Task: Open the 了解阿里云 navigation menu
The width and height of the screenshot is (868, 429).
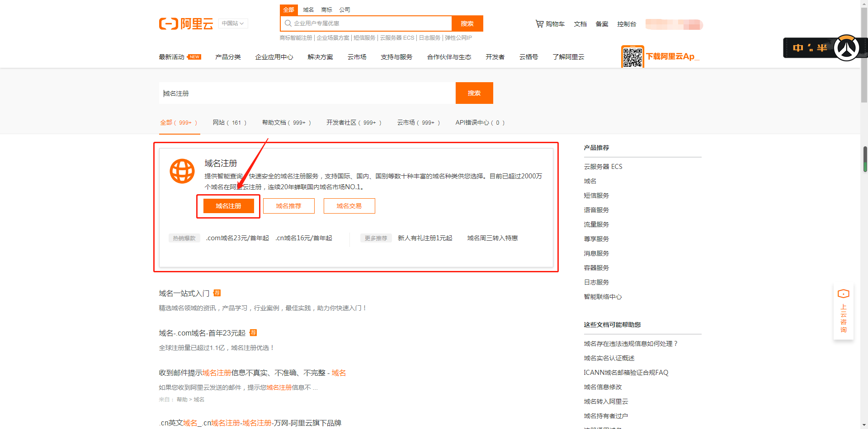Action: click(x=568, y=57)
